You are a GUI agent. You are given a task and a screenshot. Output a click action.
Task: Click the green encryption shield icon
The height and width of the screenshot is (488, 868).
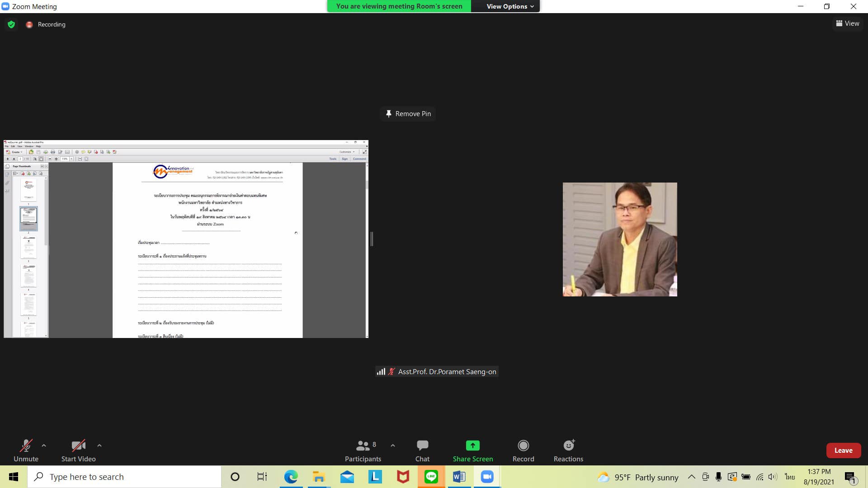(11, 24)
